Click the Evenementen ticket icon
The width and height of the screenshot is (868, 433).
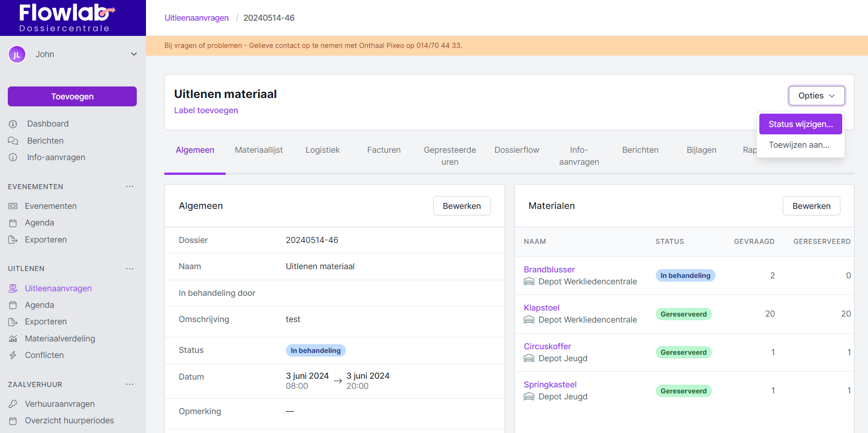point(13,206)
